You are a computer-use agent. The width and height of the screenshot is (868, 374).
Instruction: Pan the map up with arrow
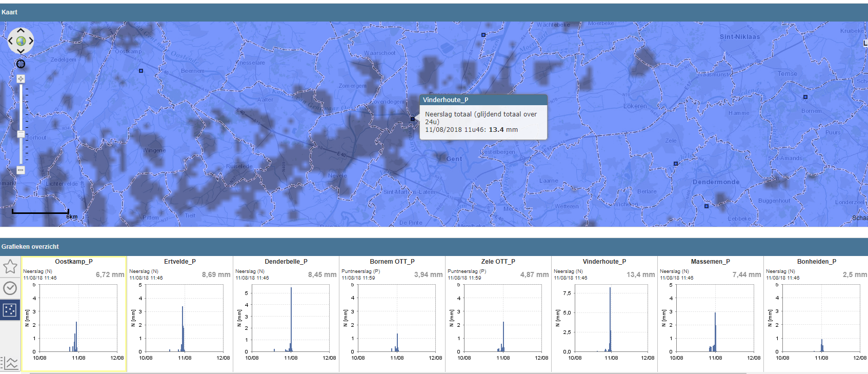pyautogui.click(x=21, y=31)
